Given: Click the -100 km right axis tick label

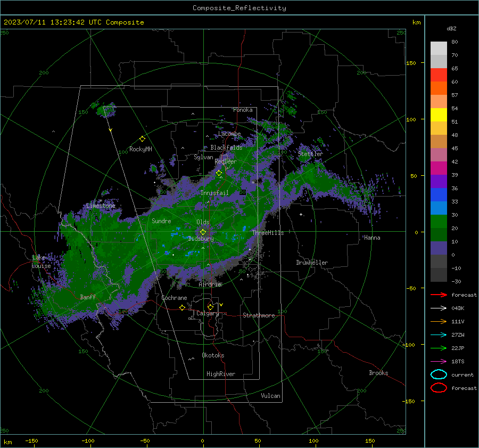Looking at the screenshot, I should click(x=409, y=345).
